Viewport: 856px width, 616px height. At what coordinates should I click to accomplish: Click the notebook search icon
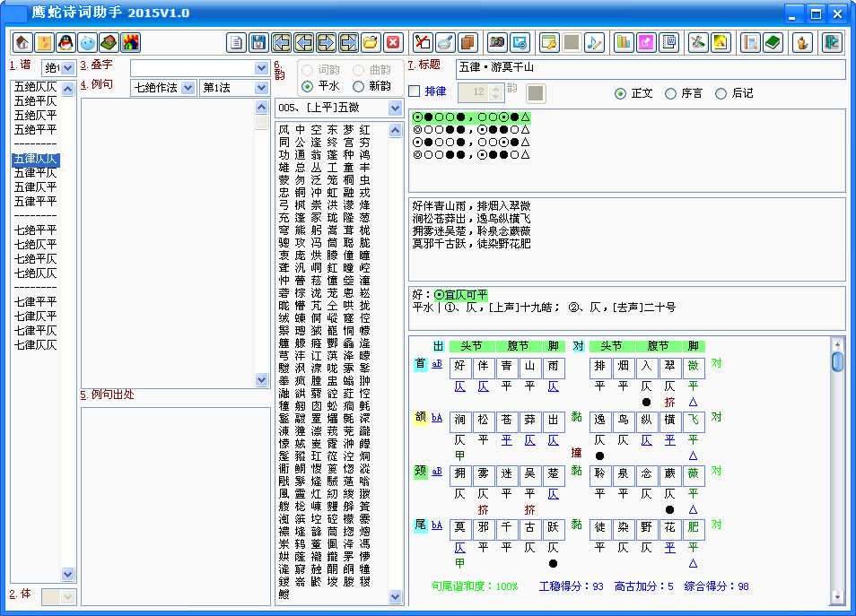751,42
